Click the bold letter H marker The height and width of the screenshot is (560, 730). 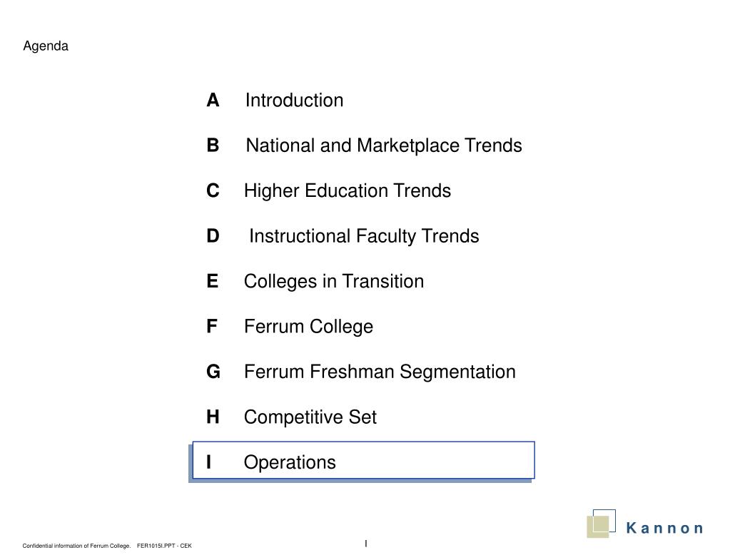213,417
